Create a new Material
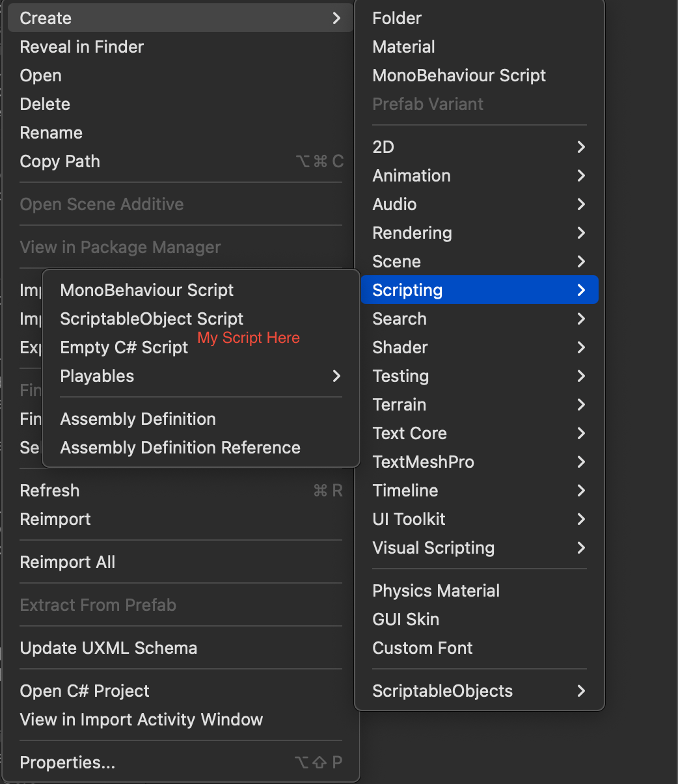This screenshot has height=784, width=678. pos(480,47)
